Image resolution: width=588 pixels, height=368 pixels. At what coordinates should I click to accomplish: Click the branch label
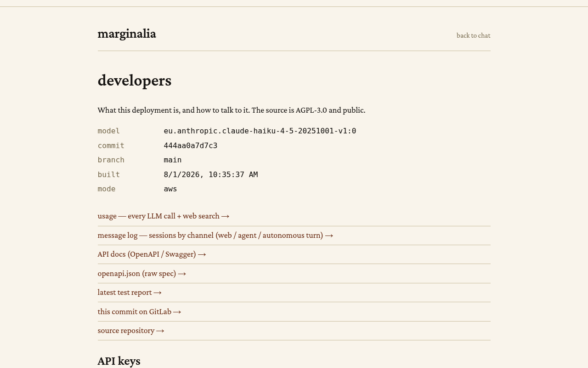111,160
